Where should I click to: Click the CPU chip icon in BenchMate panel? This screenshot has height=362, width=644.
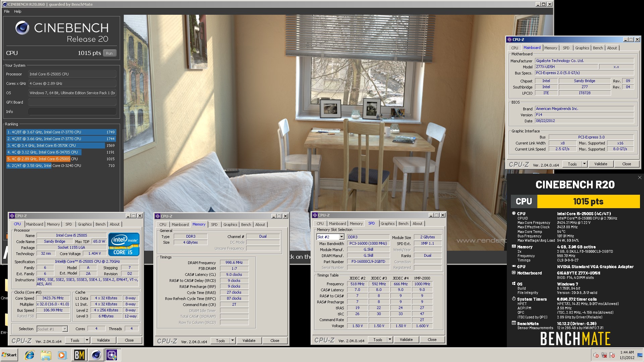point(514,213)
